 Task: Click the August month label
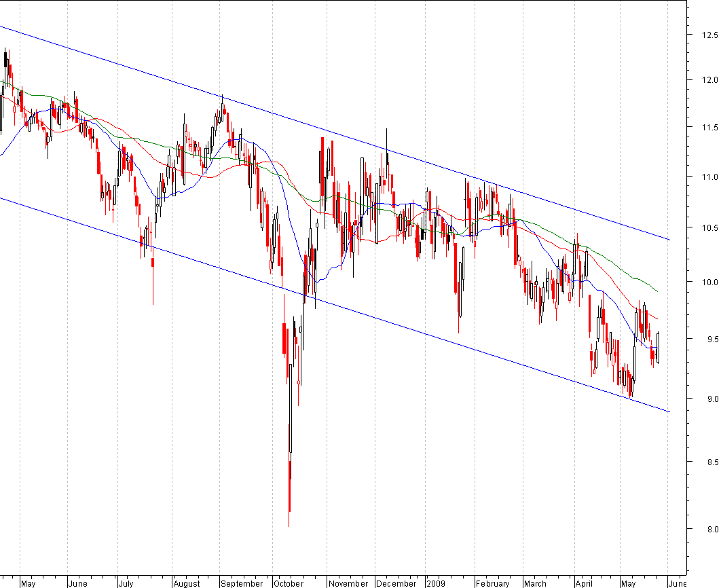point(187,583)
